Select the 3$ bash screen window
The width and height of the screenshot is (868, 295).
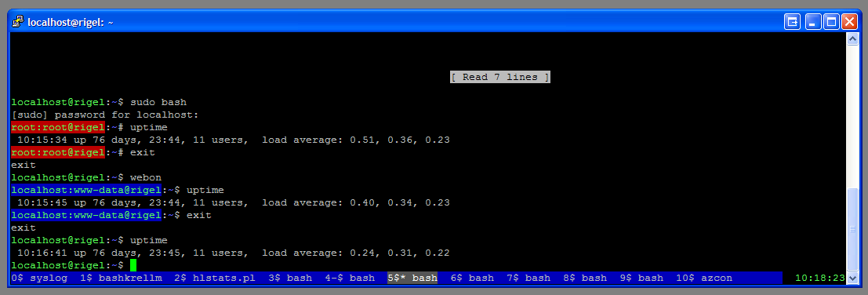(x=290, y=278)
